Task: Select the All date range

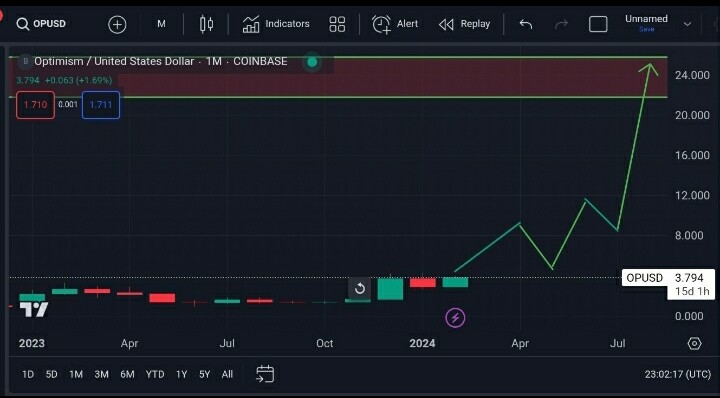Action: click(x=227, y=375)
